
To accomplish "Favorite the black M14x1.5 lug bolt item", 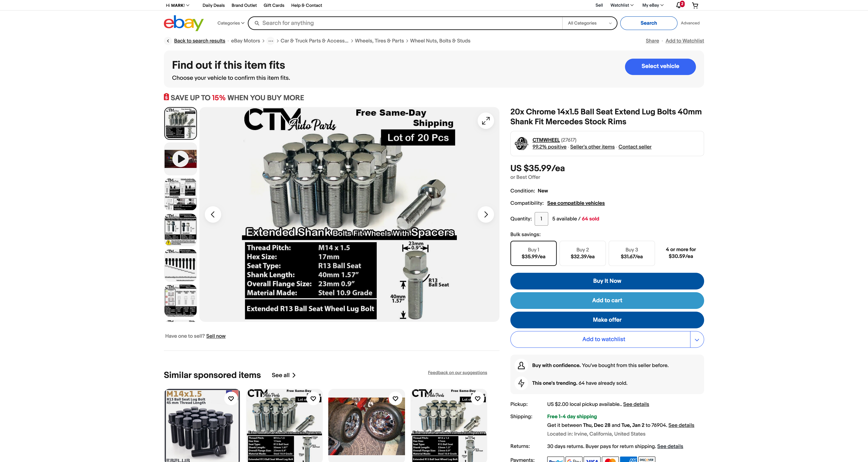I will coord(231,399).
